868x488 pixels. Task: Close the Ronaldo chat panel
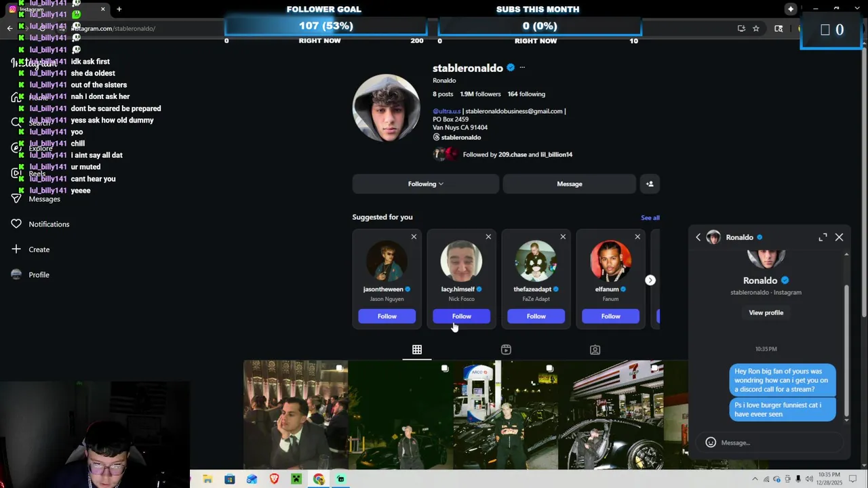[x=839, y=237]
